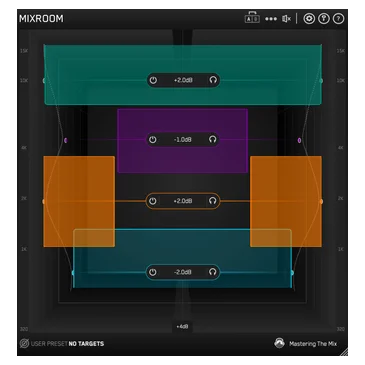The height and width of the screenshot is (365, 365).
Task: Solo the purple -1.0dB band with headphones
Action: click(213, 139)
